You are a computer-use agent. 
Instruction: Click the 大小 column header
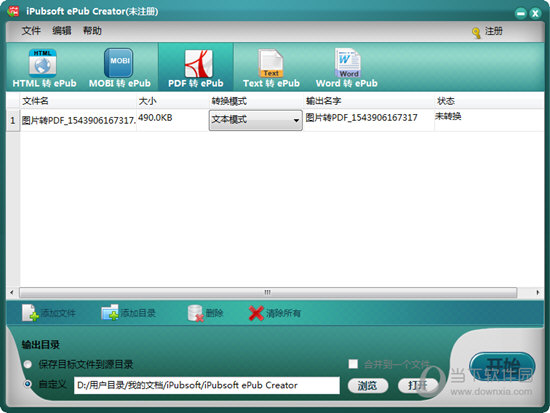tap(173, 101)
